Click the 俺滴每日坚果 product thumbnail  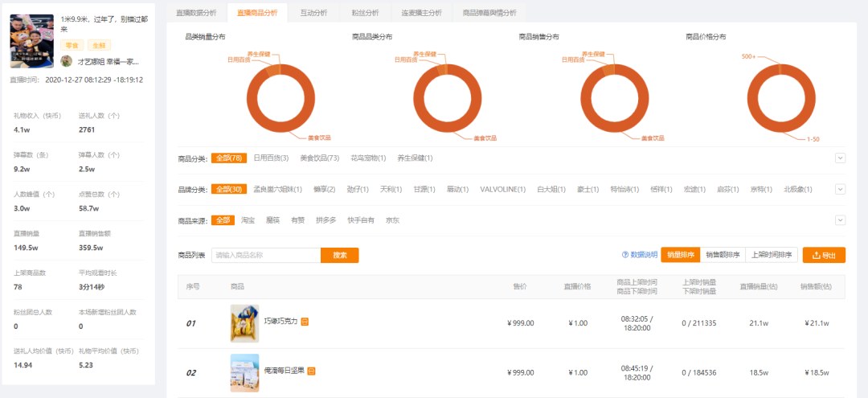244,372
